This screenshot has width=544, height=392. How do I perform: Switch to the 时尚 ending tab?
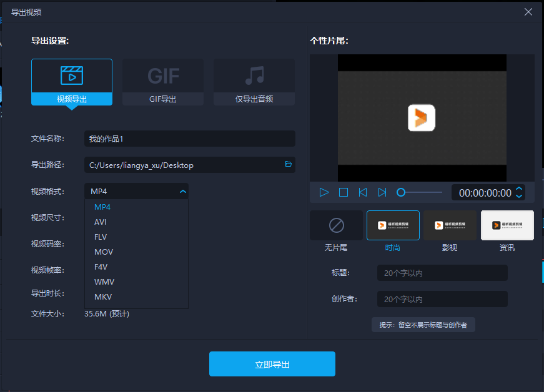393,225
